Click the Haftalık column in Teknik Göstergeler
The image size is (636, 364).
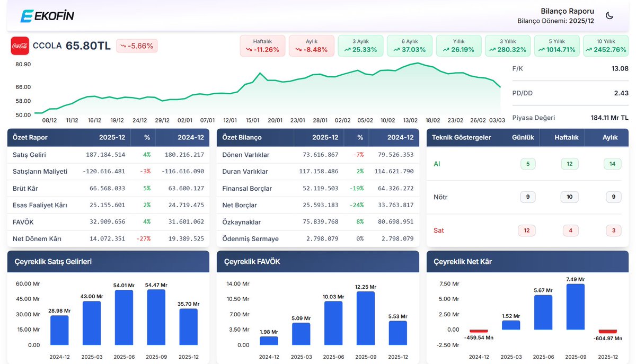tap(567, 137)
